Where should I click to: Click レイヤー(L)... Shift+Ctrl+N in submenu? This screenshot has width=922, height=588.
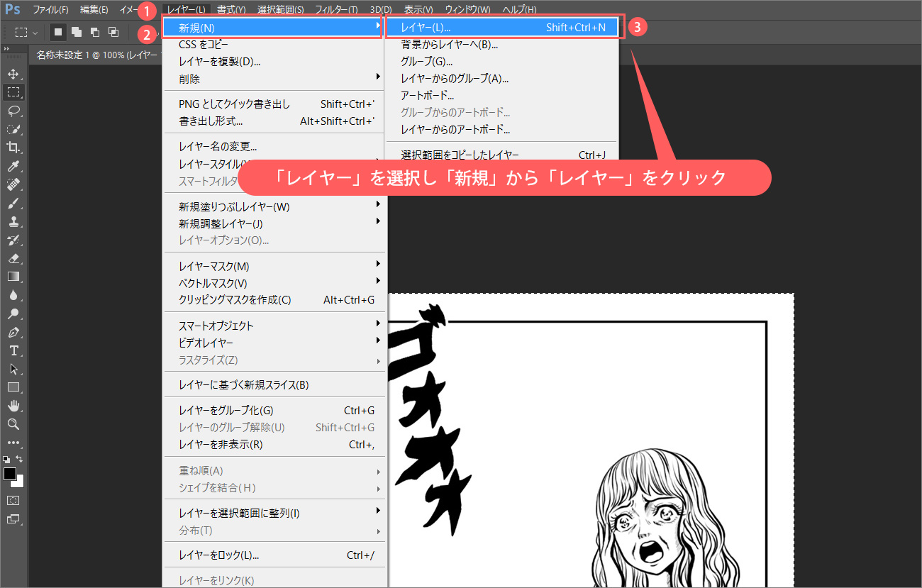(503, 28)
